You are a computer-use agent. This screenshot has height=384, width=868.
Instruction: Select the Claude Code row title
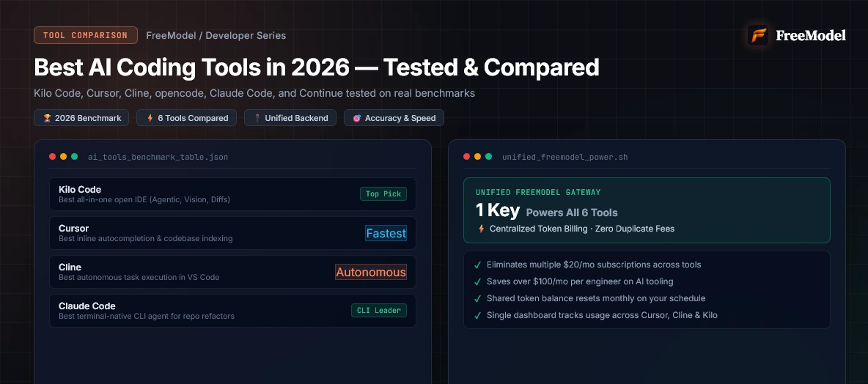point(87,306)
